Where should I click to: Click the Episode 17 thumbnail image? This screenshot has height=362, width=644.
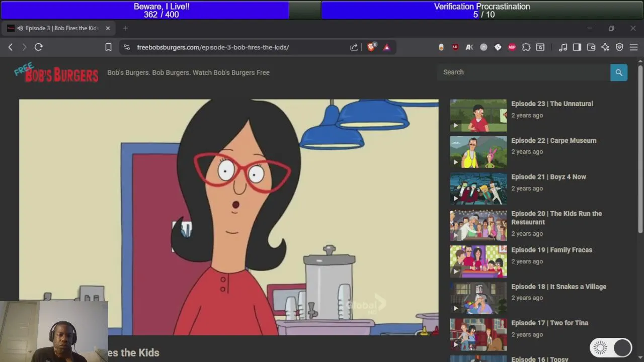(478, 335)
